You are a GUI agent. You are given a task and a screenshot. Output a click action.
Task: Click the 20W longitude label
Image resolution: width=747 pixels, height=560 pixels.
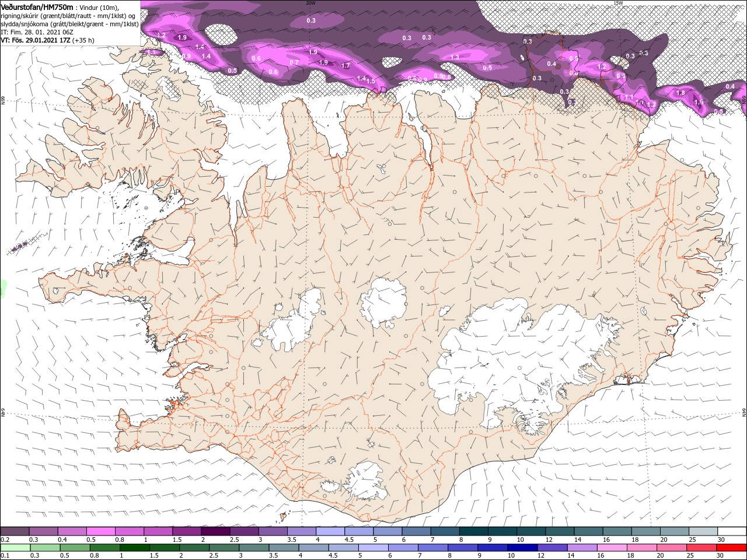[x=310, y=3]
